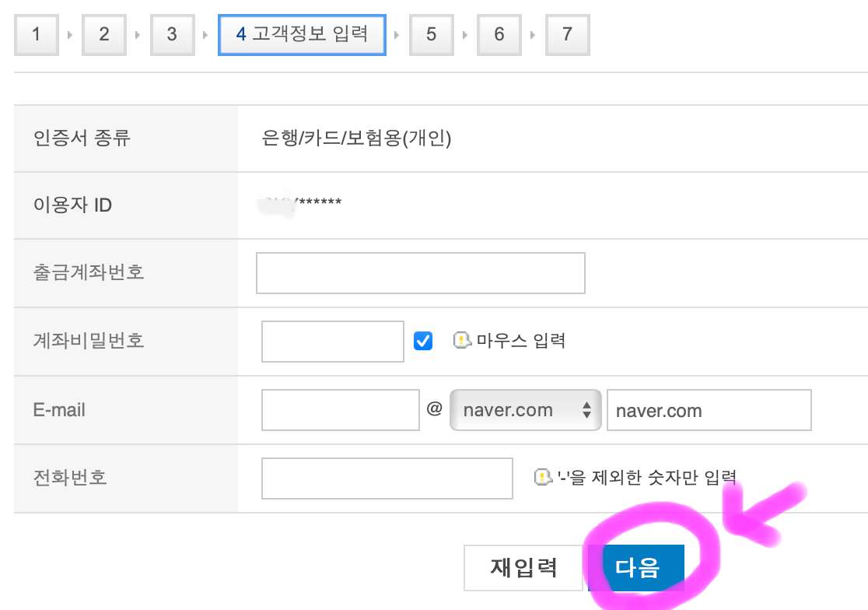This screenshot has height=610, width=868.
Task: Click the E-mail username input box
Action: 341,409
